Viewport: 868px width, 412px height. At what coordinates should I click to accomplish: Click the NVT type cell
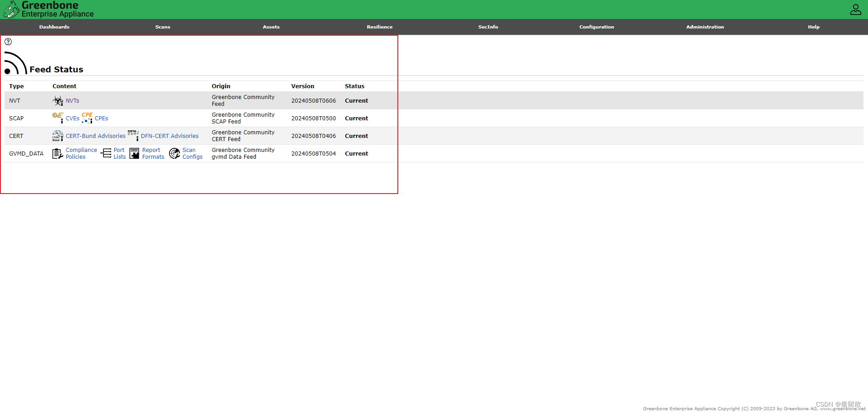coord(14,101)
